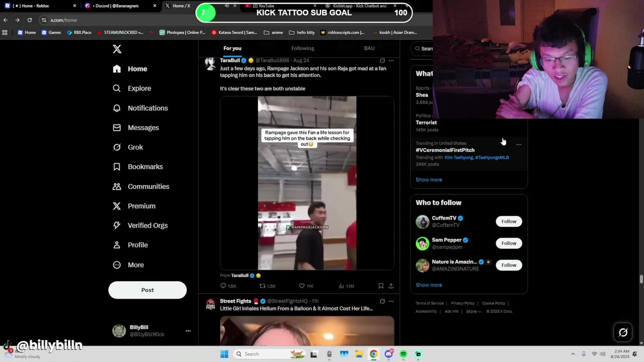The width and height of the screenshot is (644, 362).
Task: Open more options on Street Fights post
Action: click(x=391, y=301)
